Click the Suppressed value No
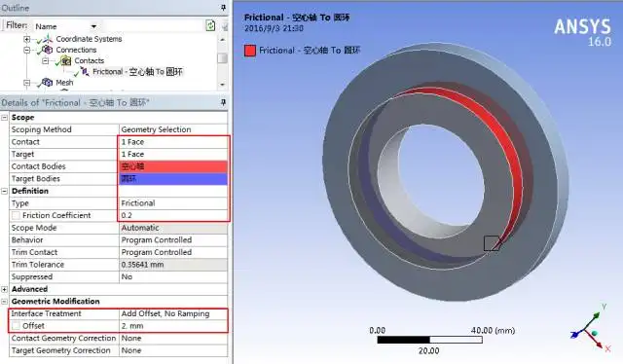Image resolution: width=623 pixels, height=364 pixels. click(x=173, y=277)
